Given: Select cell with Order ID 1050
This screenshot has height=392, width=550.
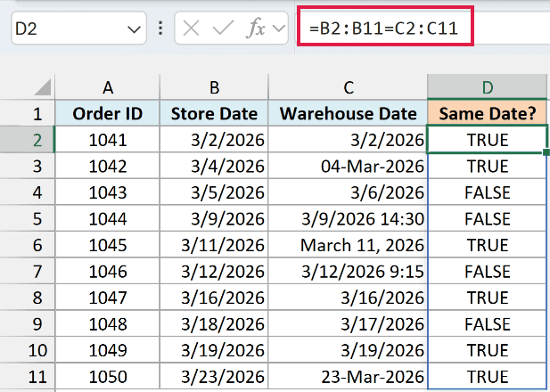Looking at the screenshot, I should coord(108,376).
